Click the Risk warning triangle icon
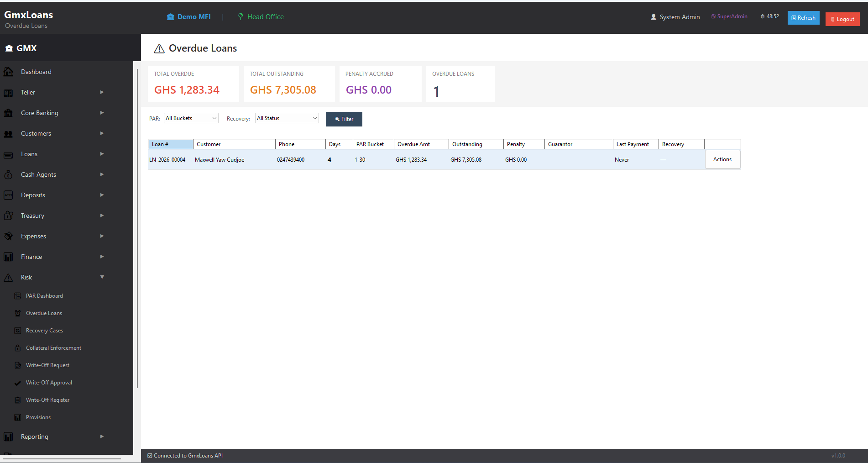Image resolution: width=868 pixels, height=463 pixels. coord(8,278)
